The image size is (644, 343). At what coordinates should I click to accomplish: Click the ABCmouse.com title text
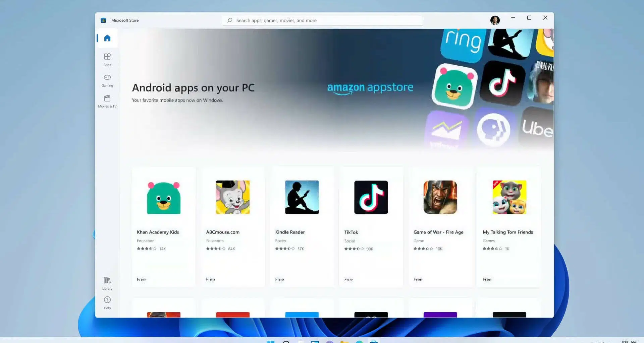223,232
